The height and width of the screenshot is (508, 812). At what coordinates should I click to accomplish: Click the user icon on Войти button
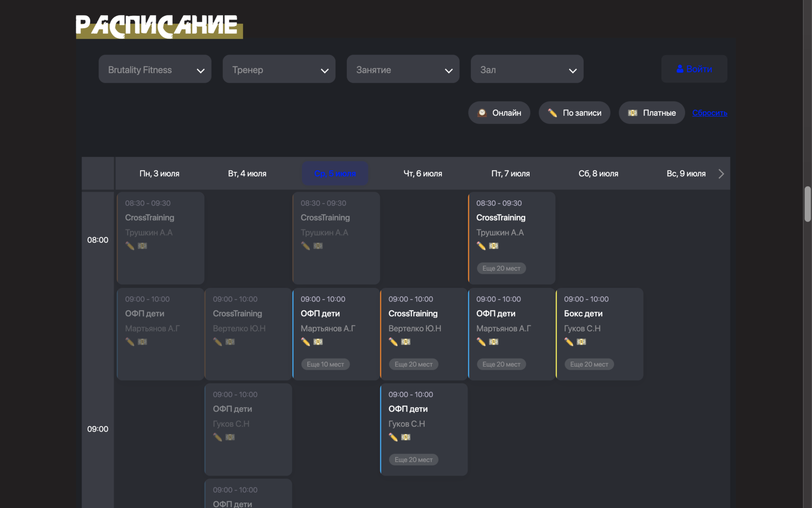click(x=680, y=69)
